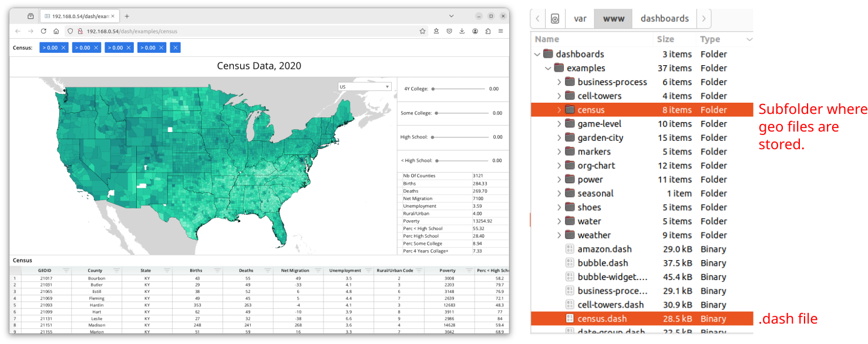This screenshot has height=344, width=868.
Task: Click the County column filter icon
Action: [117, 271]
